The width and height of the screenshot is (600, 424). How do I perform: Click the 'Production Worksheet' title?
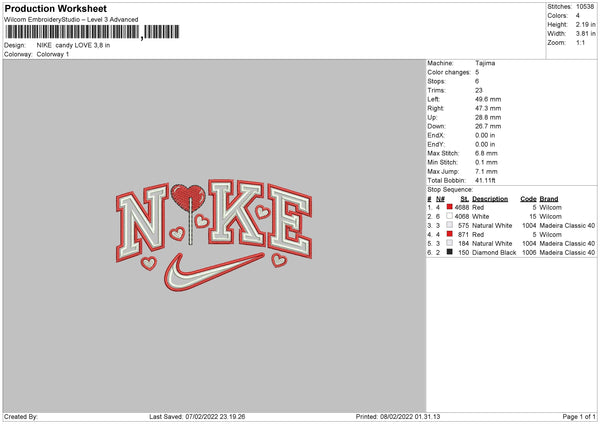[x=55, y=8]
